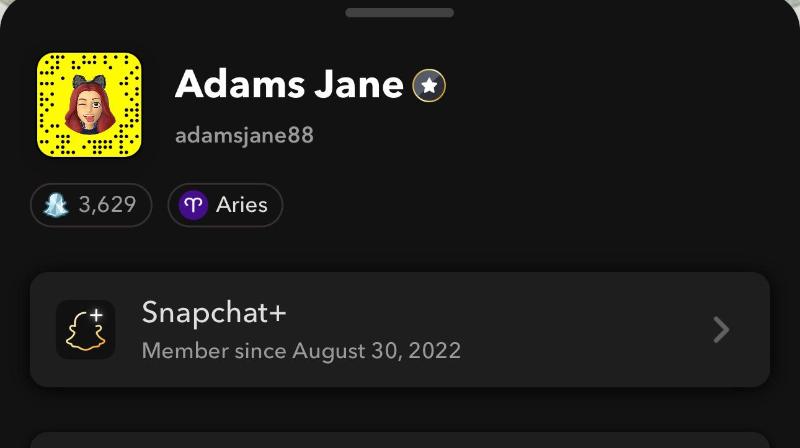Tap the purple Aries zodiac symbol
Screen dimensions: 800x448
pyautogui.click(x=193, y=205)
